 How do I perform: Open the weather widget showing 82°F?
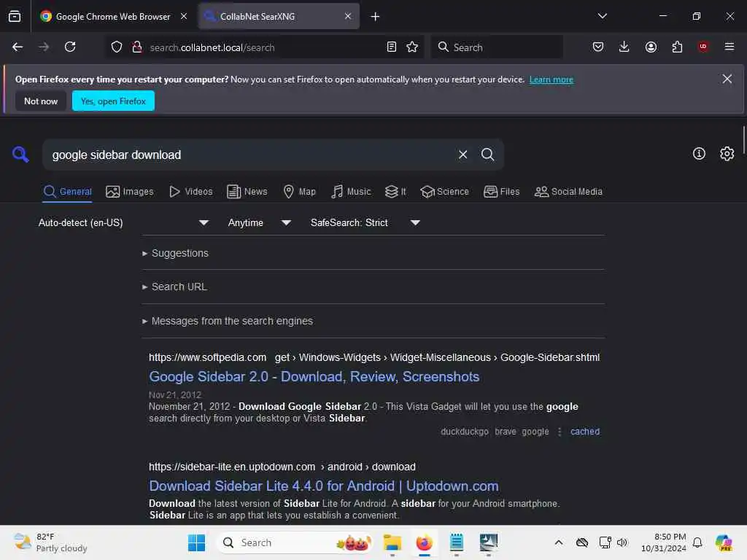(x=50, y=542)
